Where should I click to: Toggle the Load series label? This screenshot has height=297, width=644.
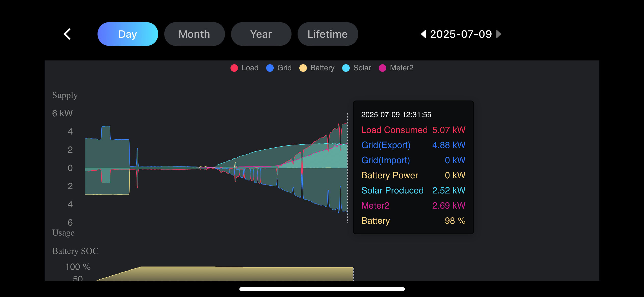click(x=250, y=68)
